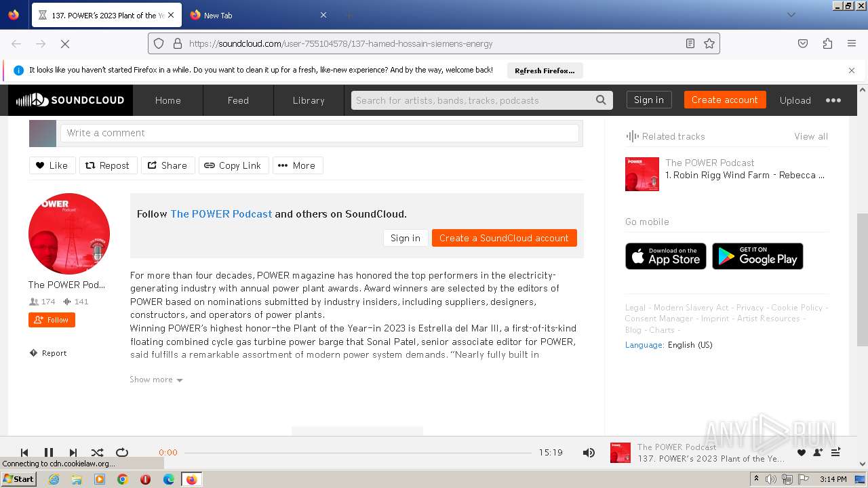Share this track

click(167, 165)
